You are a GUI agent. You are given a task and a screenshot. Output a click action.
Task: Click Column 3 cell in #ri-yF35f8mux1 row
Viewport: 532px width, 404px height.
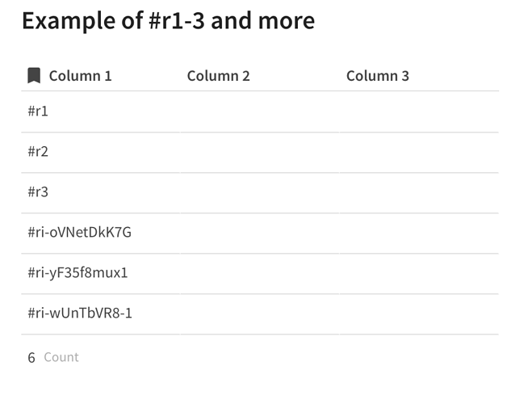point(418,273)
